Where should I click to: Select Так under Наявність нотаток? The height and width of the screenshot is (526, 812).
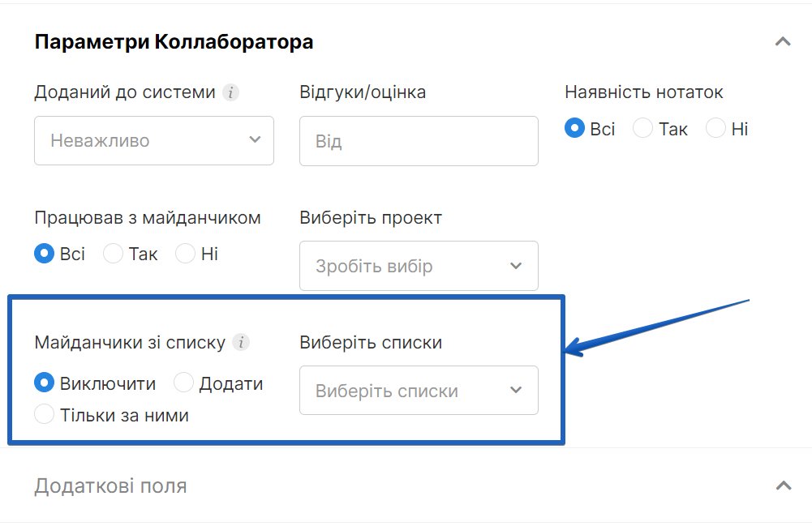pos(643,129)
